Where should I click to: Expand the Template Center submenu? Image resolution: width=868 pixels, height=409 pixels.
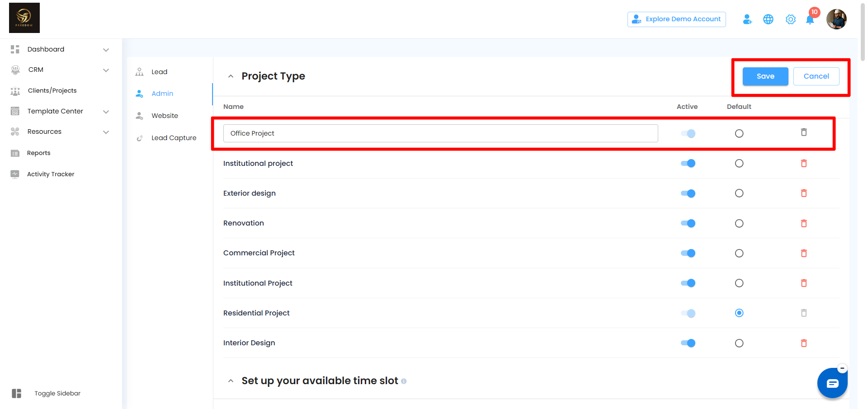pos(106,112)
